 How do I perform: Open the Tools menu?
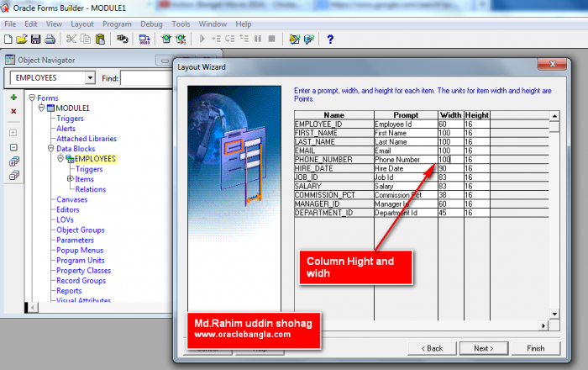pyautogui.click(x=181, y=24)
